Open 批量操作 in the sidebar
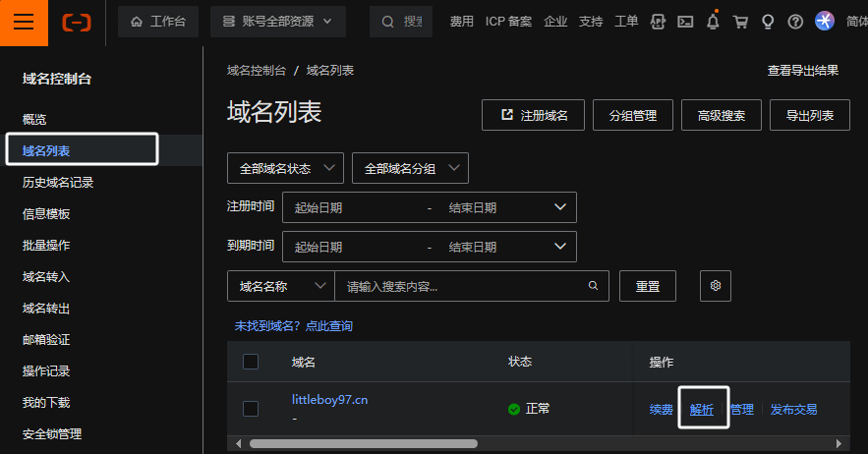The width and height of the screenshot is (868, 454). click(46, 246)
